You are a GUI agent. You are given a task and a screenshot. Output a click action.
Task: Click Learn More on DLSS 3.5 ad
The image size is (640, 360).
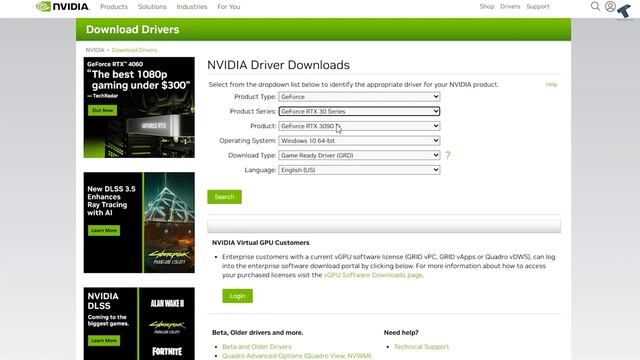(104, 230)
